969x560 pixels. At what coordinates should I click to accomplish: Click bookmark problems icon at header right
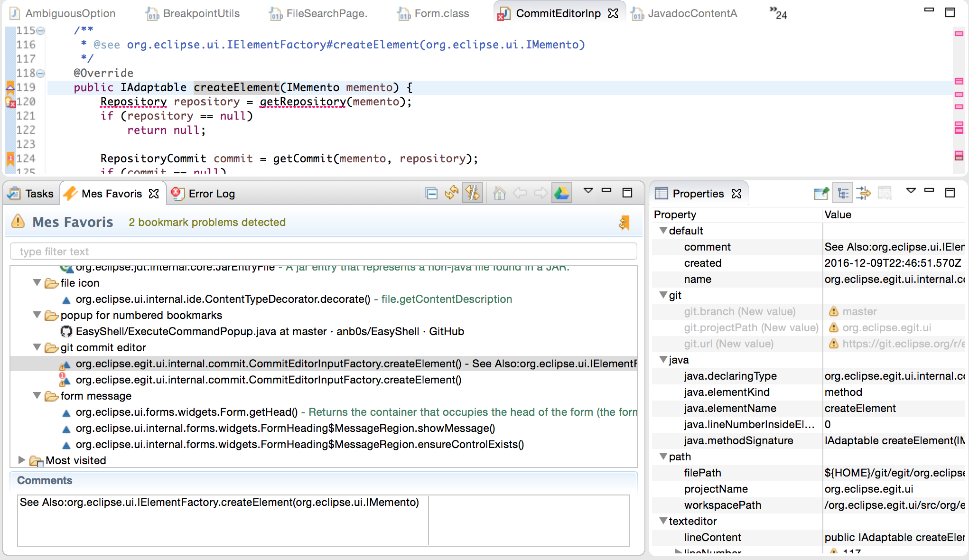[x=624, y=223]
